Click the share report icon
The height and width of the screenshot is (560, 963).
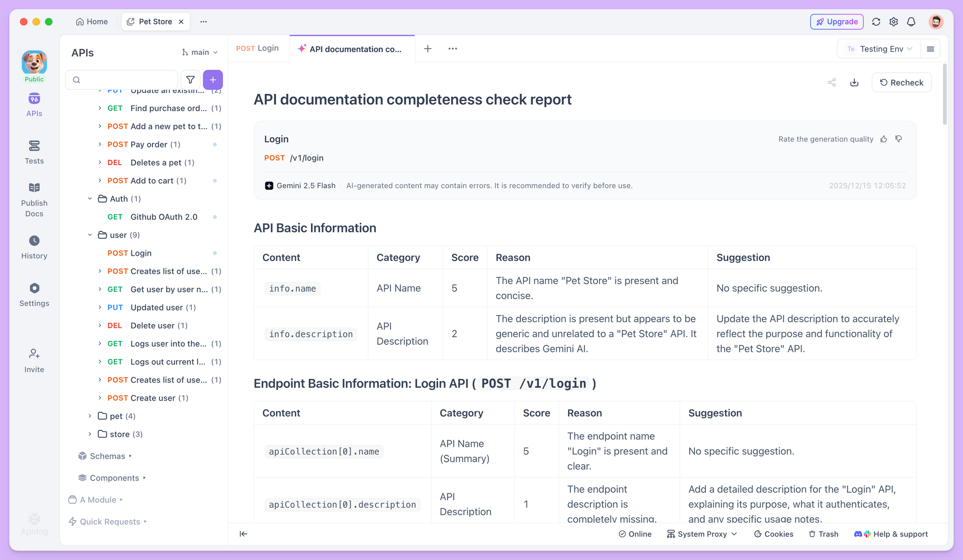[832, 82]
